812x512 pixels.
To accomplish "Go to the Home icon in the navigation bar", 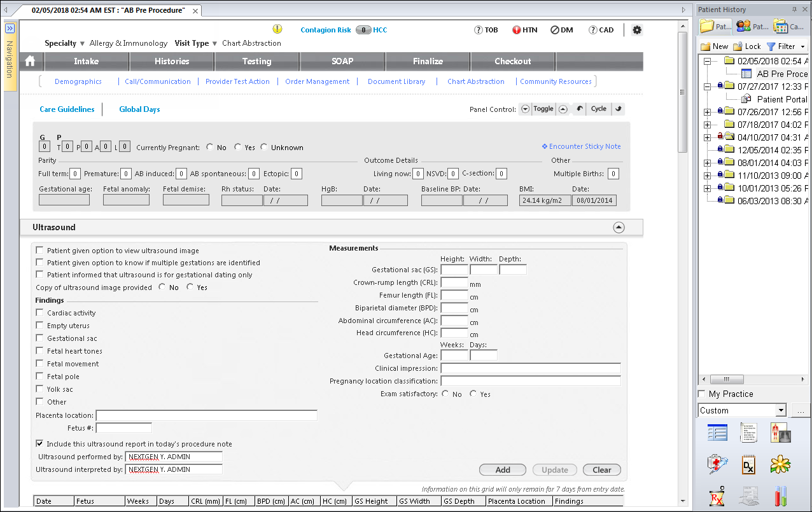I will (x=30, y=61).
